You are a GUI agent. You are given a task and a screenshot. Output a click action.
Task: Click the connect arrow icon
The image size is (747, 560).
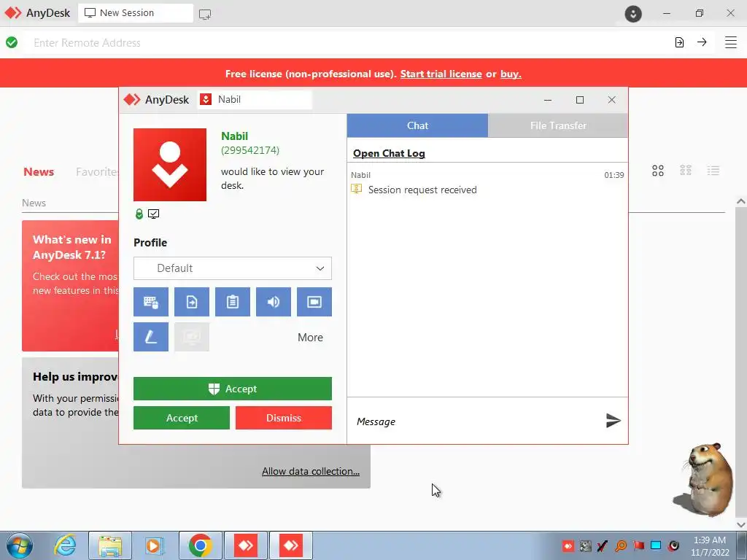point(702,42)
